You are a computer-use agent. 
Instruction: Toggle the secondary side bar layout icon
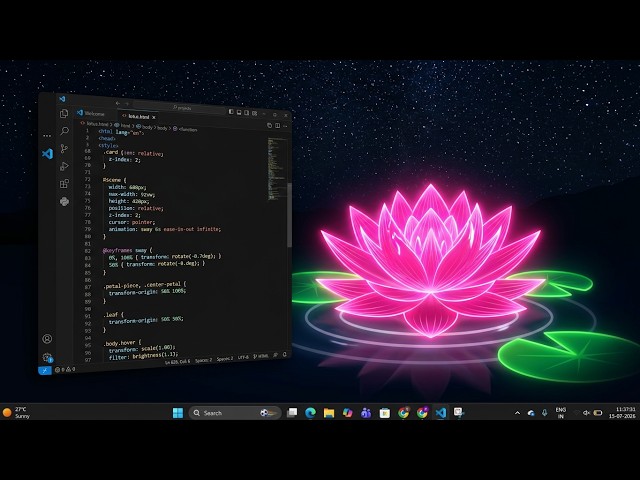(247, 113)
